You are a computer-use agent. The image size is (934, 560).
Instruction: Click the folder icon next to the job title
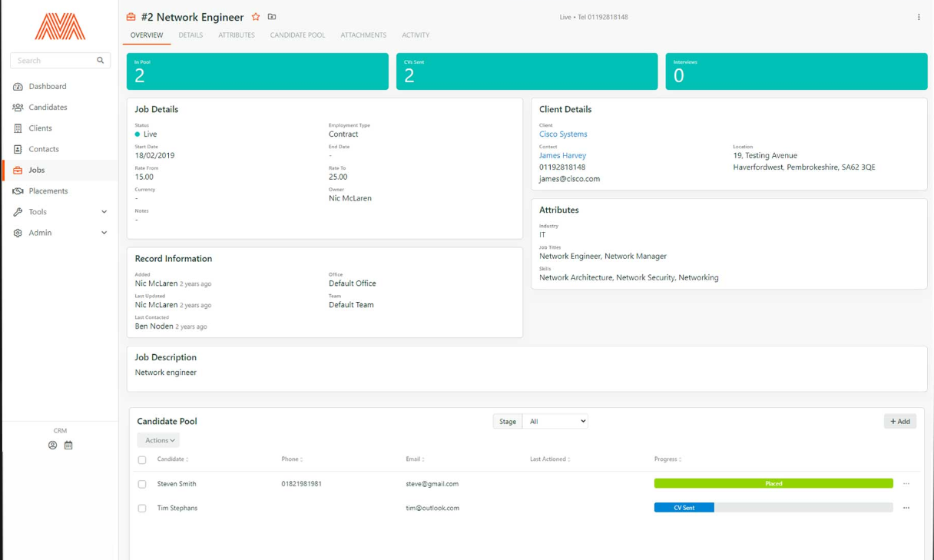tap(272, 16)
